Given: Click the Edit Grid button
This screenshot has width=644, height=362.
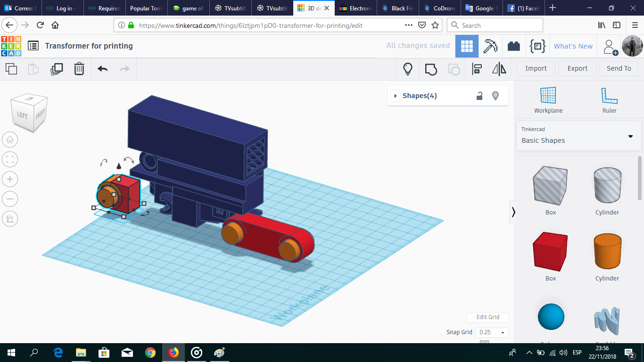Looking at the screenshot, I should point(488,317).
